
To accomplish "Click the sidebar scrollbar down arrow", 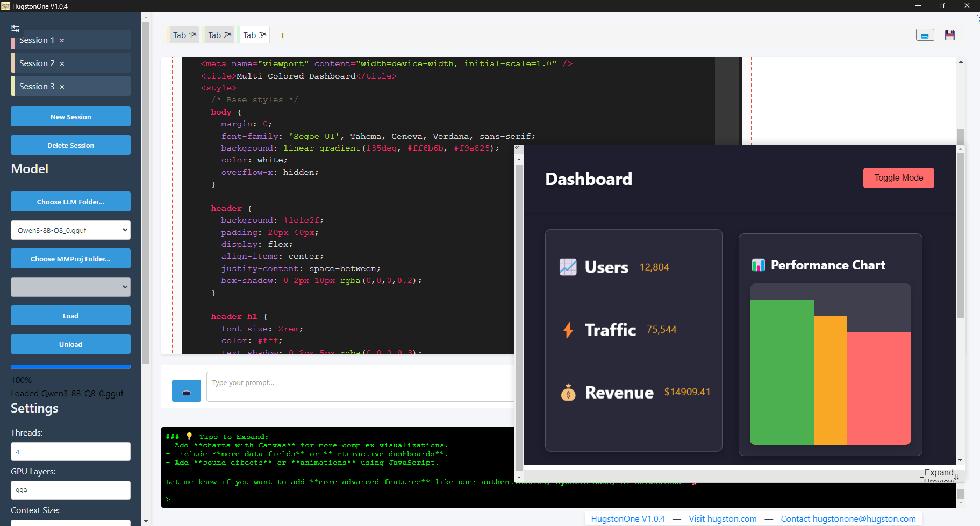I will [x=146, y=521].
